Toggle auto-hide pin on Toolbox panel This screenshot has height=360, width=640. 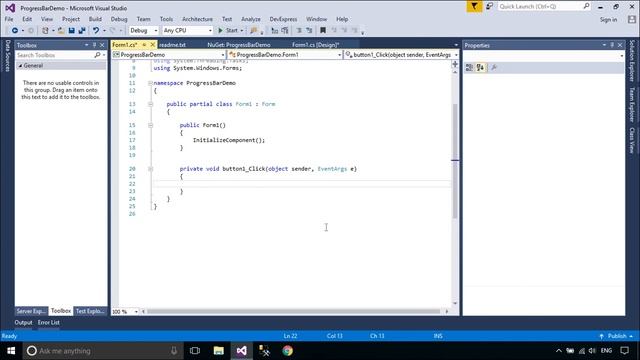(94, 45)
